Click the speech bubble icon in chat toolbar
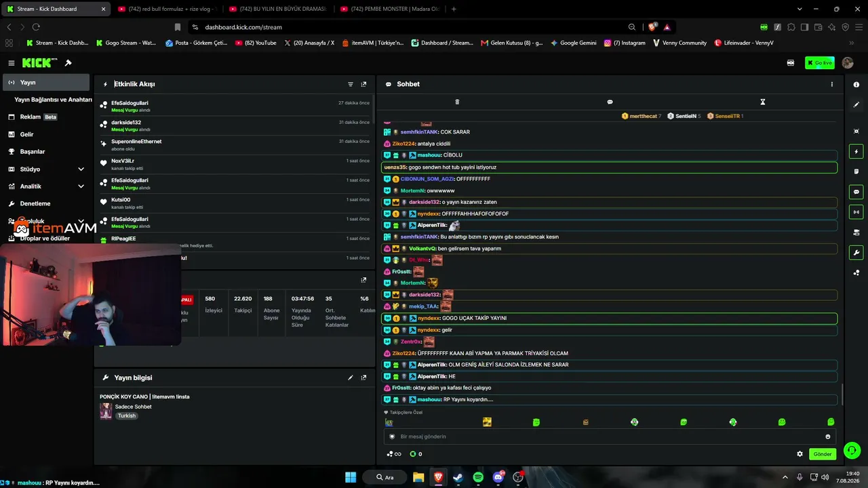Viewport: 868px width, 488px height. click(610, 102)
